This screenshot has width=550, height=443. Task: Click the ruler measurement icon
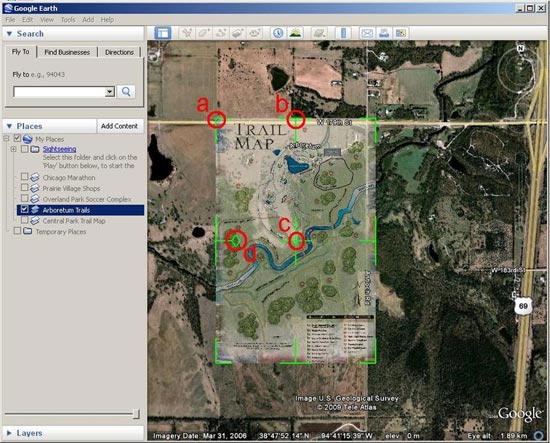(343, 33)
